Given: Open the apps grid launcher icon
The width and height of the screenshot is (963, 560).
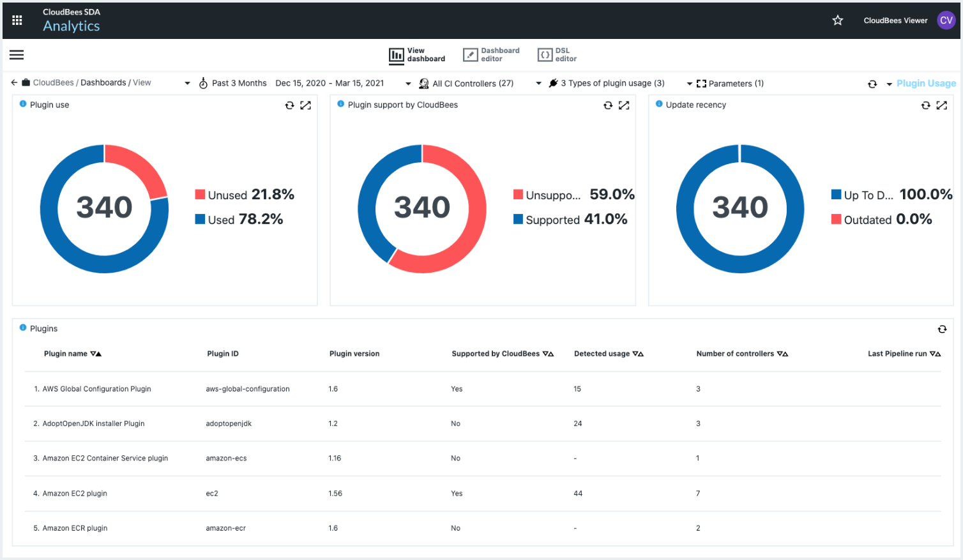Looking at the screenshot, I should pos(17,20).
